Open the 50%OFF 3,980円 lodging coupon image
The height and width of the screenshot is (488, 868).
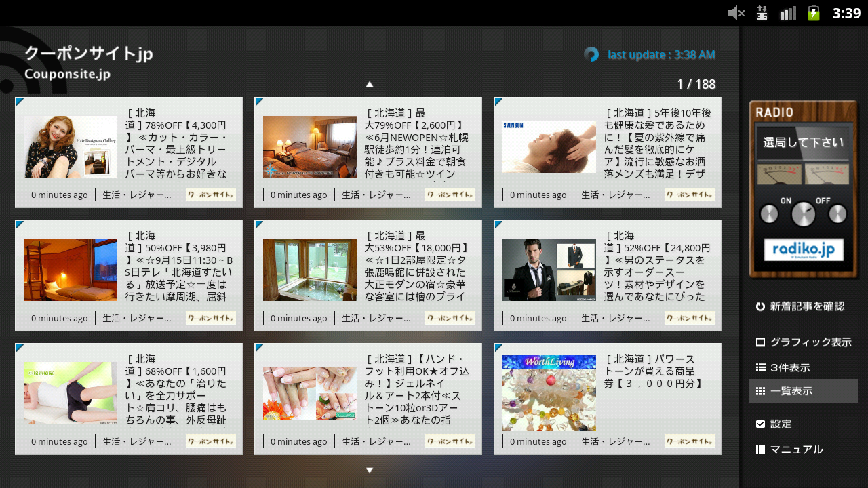(71, 270)
